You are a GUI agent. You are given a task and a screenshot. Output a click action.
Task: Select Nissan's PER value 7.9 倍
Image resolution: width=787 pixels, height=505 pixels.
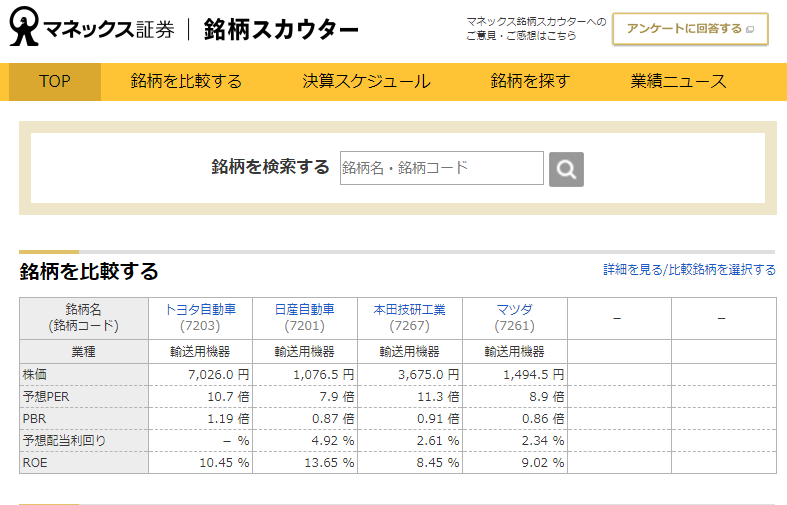click(336, 397)
